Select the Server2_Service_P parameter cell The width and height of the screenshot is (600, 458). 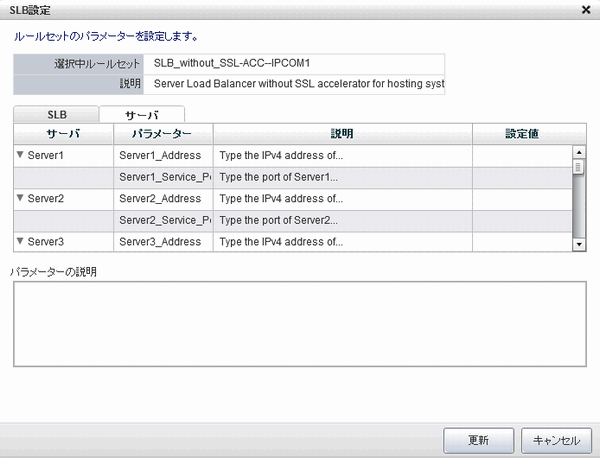click(x=163, y=221)
